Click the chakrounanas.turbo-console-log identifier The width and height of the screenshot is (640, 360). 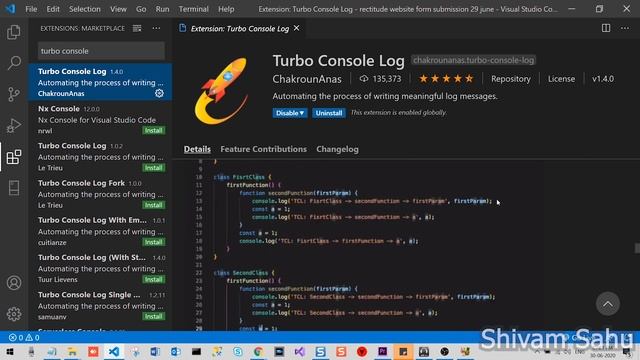pos(473,60)
